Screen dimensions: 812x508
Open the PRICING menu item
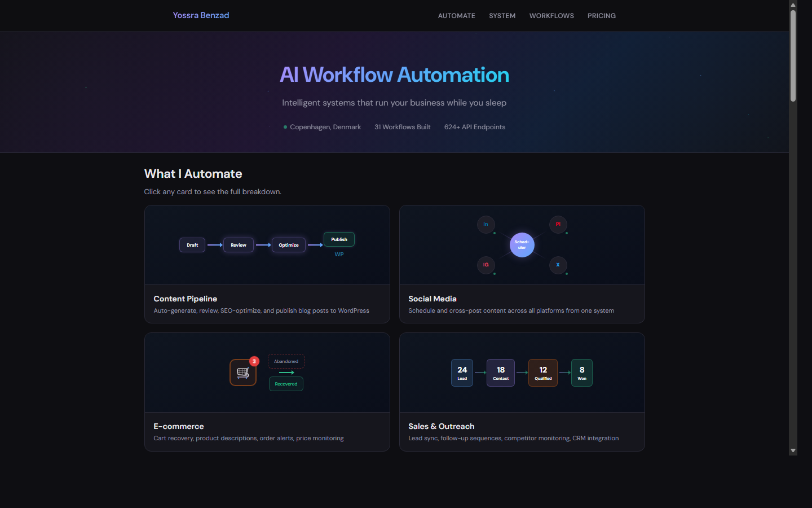[x=602, y=16]
